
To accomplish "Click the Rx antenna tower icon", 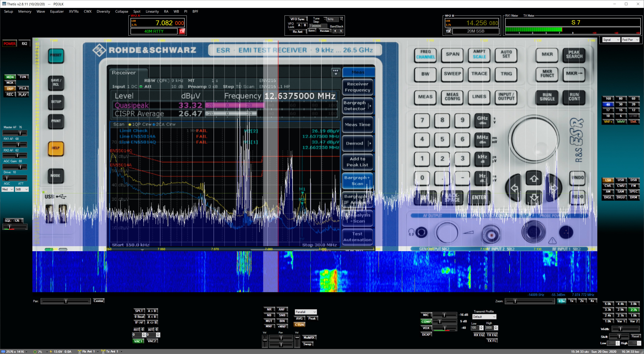I will coord(79,351).
